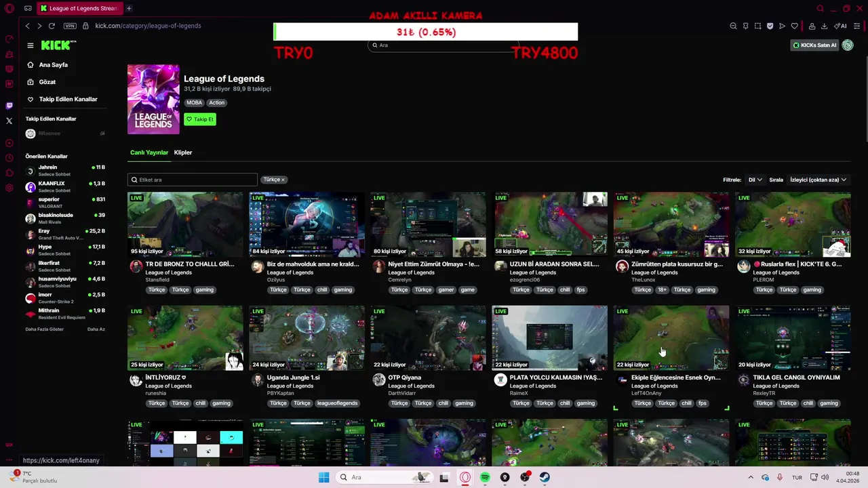
Task: Open the browser downloads icon
Action: [824, 26]
